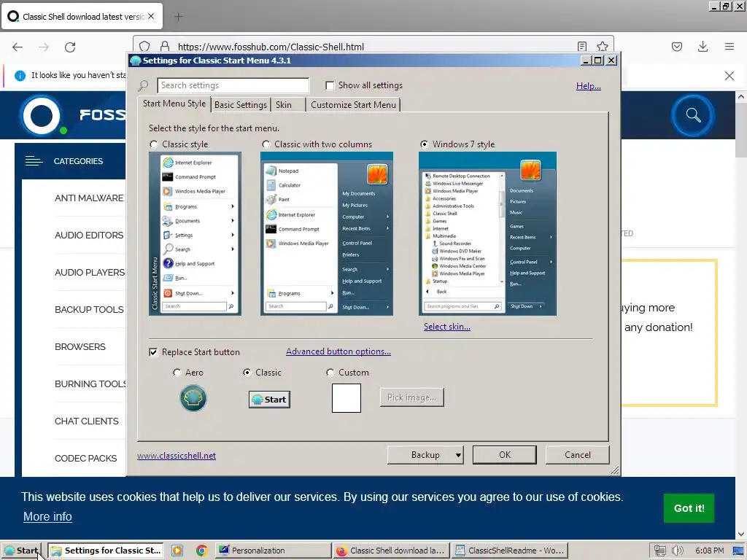Choose the Classic button radio
Image resolution: width=747 pixels, height=560 pixels.
pyautogui.click(x=247, y=373)
